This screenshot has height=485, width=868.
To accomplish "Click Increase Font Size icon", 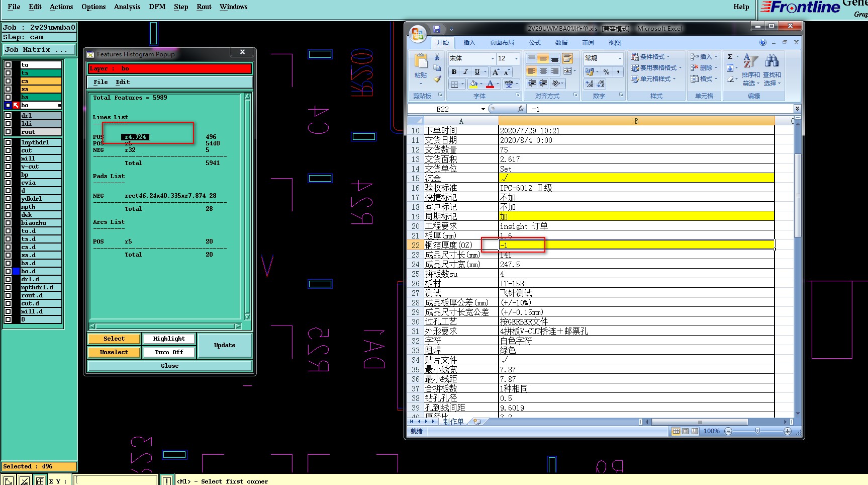I will [496, 72].
